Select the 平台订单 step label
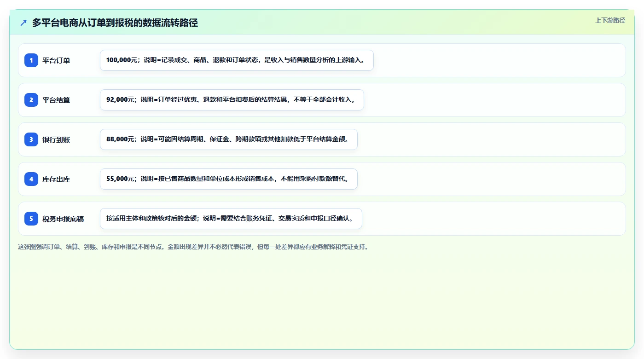 pyautogui.click(x=56, y=60)
